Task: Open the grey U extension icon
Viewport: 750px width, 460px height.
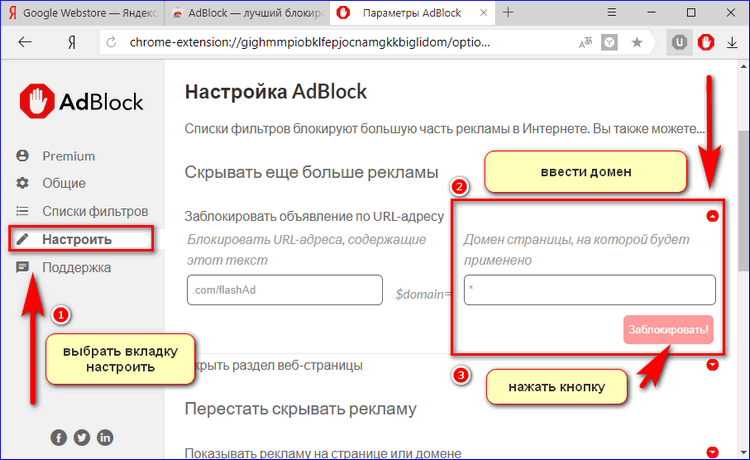Action: (x=679, y=43)
